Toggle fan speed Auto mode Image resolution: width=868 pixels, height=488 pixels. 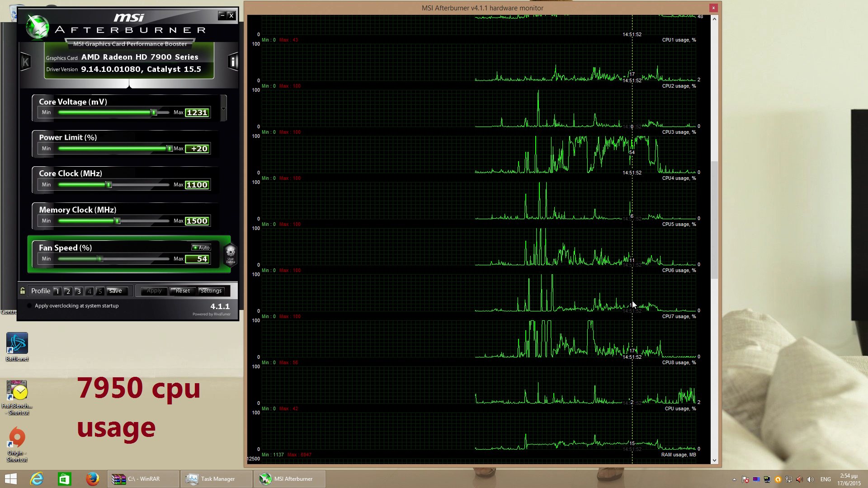click(x=201, y=248)
